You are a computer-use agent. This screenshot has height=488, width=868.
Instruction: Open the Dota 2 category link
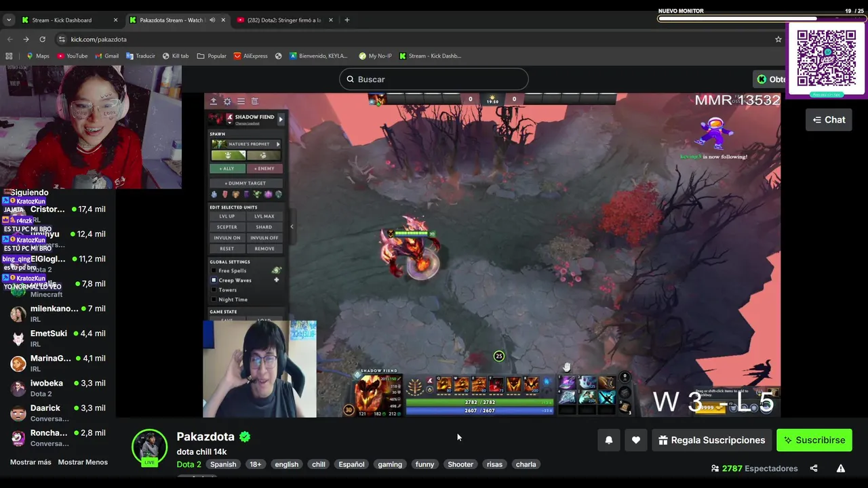click(x=189, y=464)
